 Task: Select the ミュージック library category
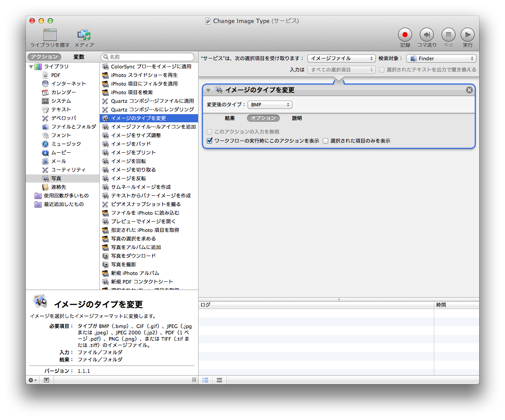tap(66, 144)
